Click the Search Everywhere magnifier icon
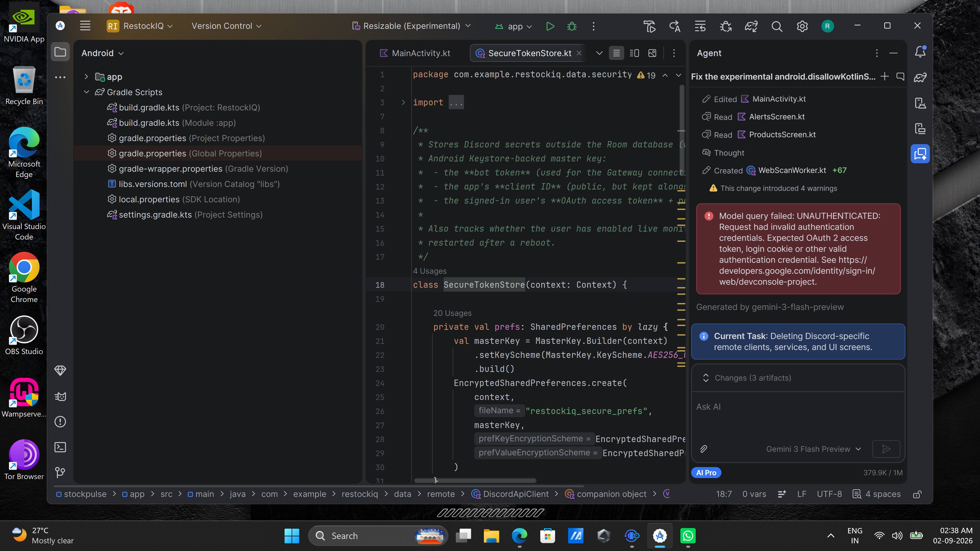 [x=776, y=26]
